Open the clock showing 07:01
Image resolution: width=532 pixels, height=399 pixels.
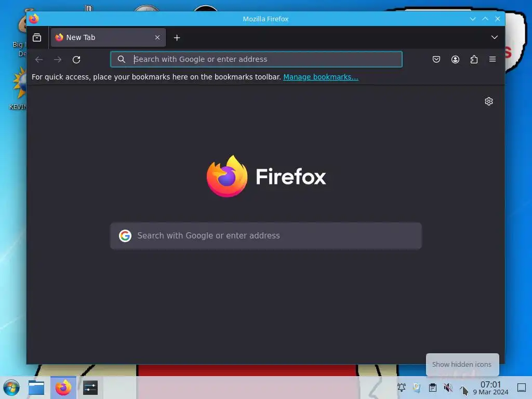(490, 388)
